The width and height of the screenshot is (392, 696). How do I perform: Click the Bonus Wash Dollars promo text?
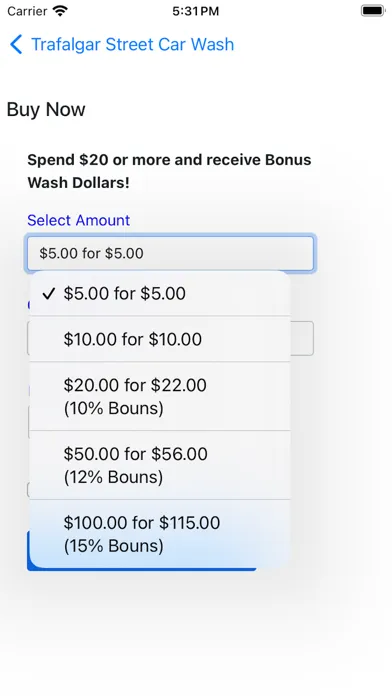point(169,171)
